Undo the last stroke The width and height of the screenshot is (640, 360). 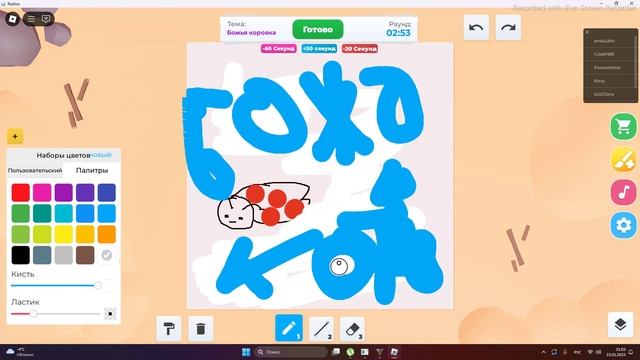pyautogui.click(x=476, y=28)
